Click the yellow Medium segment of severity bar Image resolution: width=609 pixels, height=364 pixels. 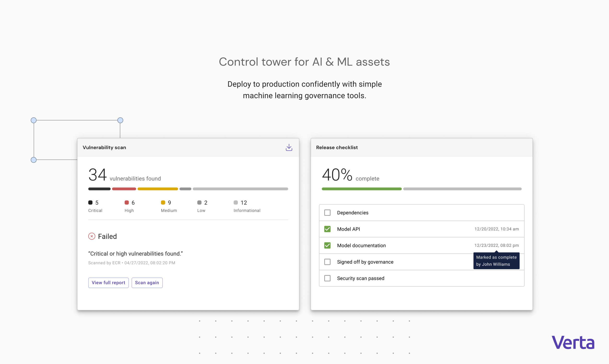(x=158, y=189)
